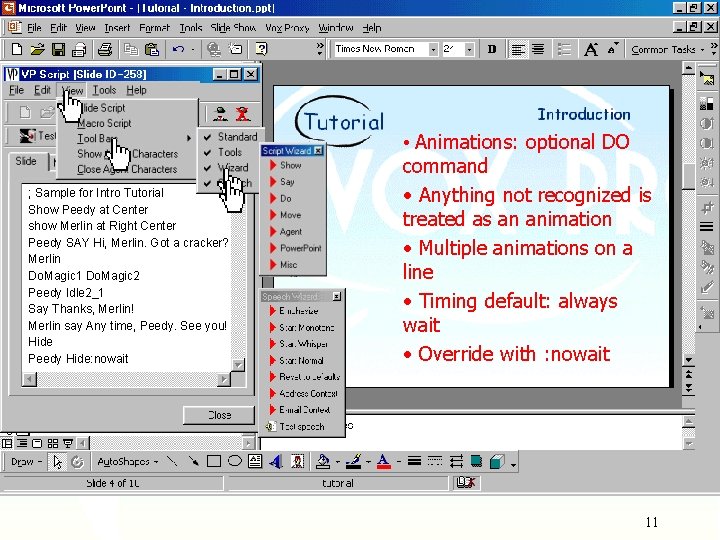This screenshot has height=540, width=720.
Task: Click the Line Style icon
Action: coord(414,461)
